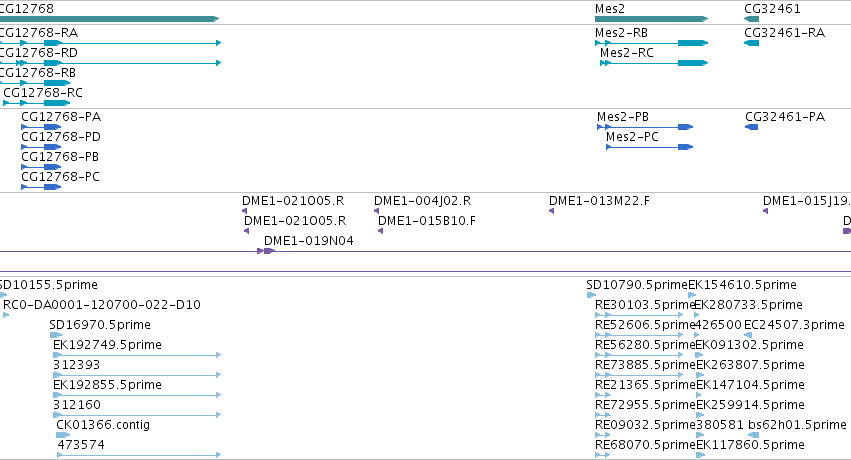
Task: Open the RE73885.5prime EST label
Action: (x=645, y=365)
